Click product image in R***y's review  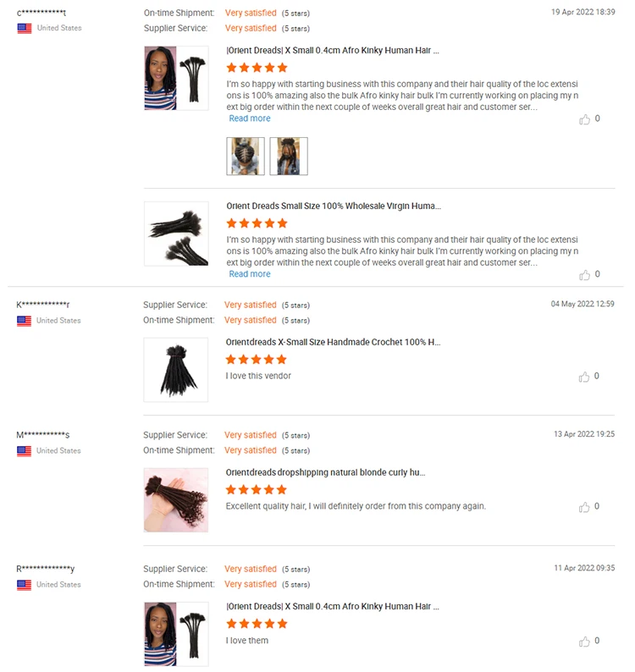[x=176, y=634]
